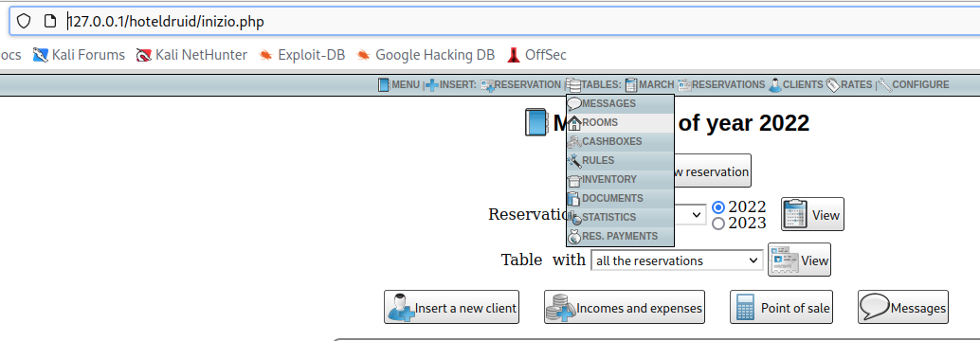
Task: Click View button next to year selection
Action: pos(812,214)
